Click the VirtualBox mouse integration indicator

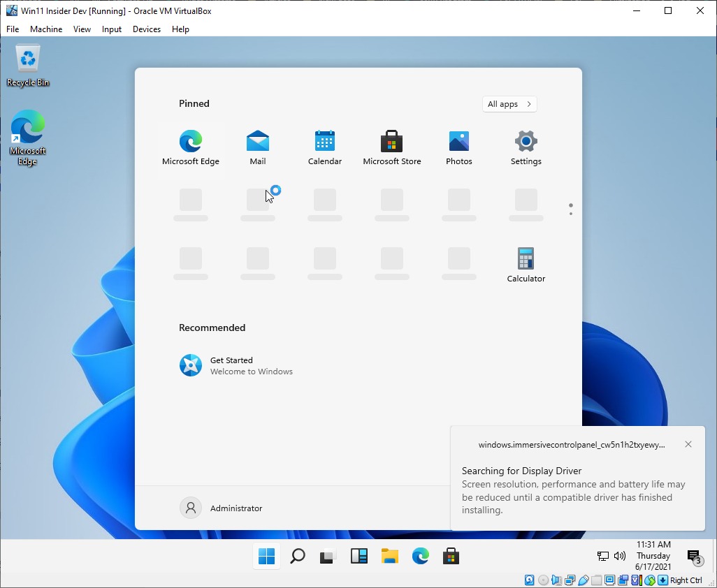click(649, 580)
